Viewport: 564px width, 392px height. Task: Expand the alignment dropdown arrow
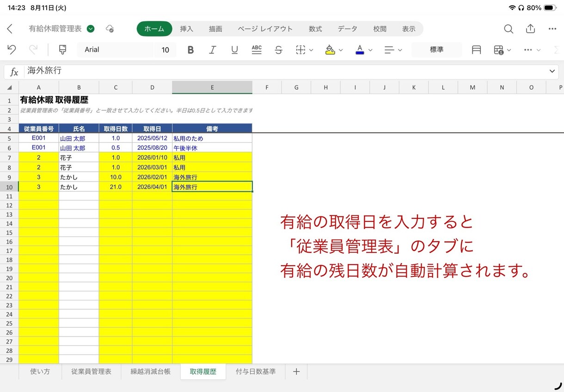point(400,50)
